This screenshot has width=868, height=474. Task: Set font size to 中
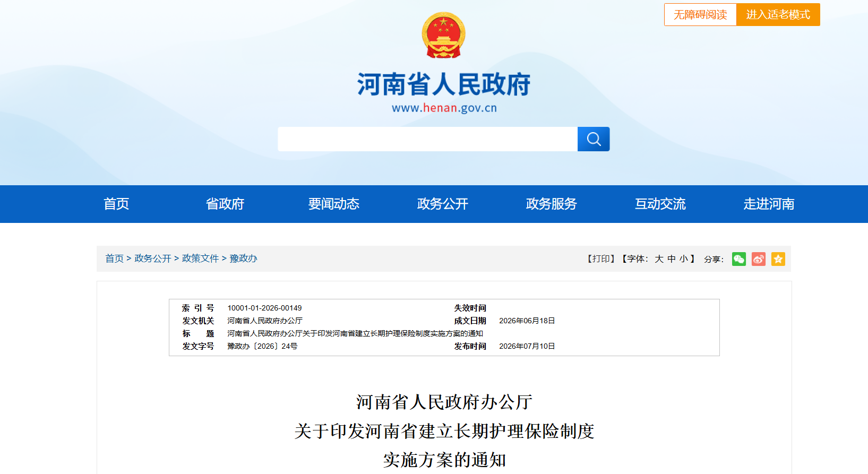click(672, 259)
